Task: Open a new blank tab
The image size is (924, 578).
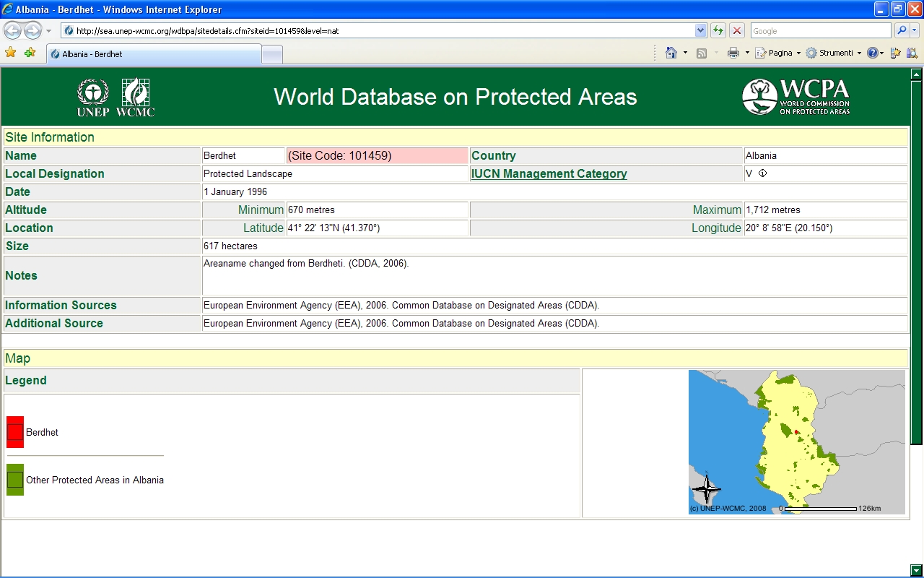Action: click(271, 54)
